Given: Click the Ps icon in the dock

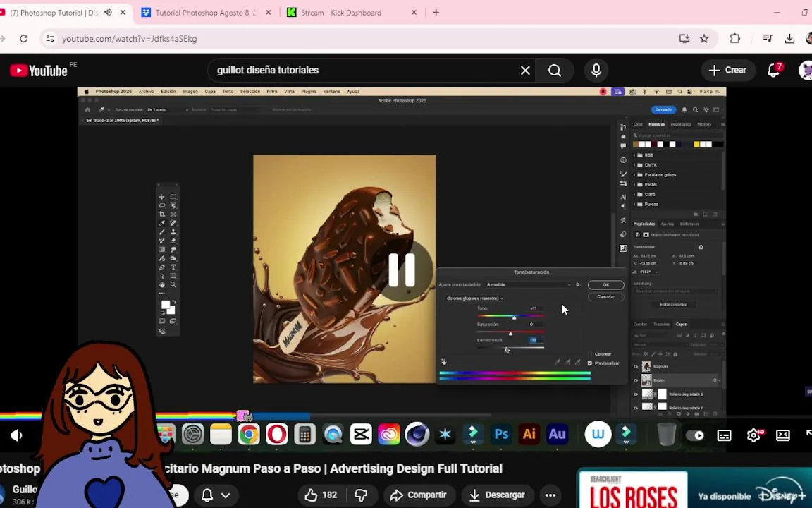Looking at the screenshot, I should [501, 435].
